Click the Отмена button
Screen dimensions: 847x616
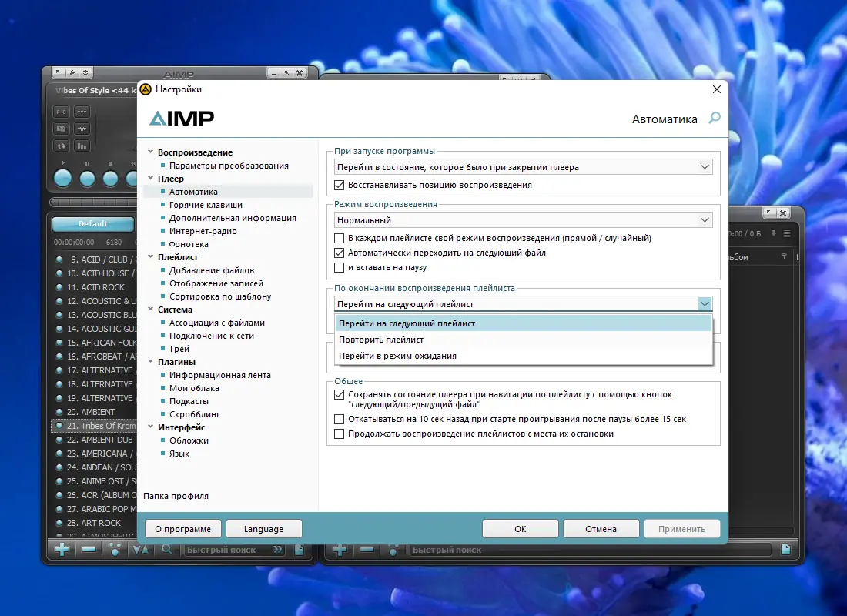[601, 529]
